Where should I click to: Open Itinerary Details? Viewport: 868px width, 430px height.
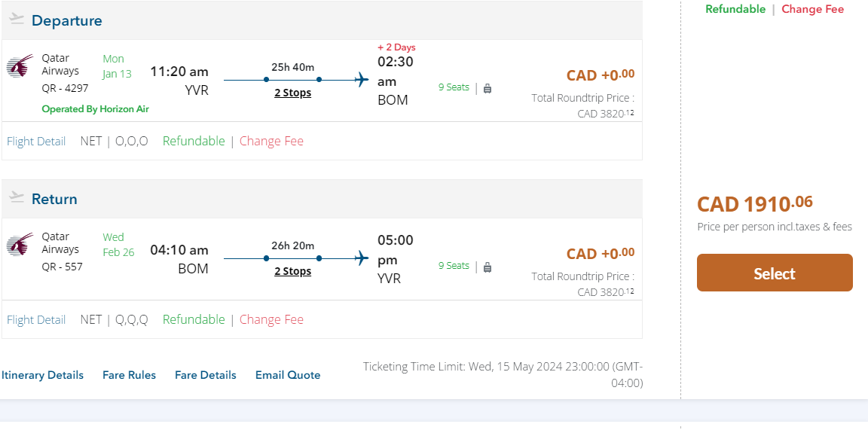(42, 375)
